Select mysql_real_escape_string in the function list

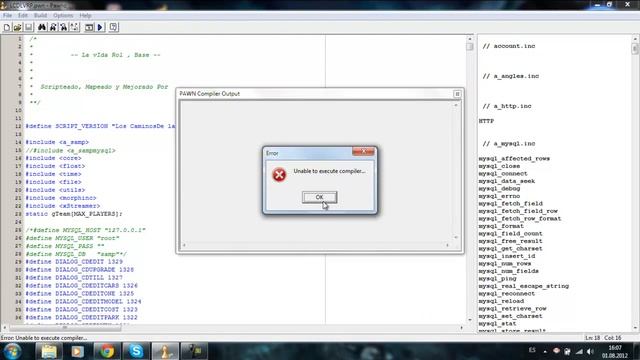(524, 286)
